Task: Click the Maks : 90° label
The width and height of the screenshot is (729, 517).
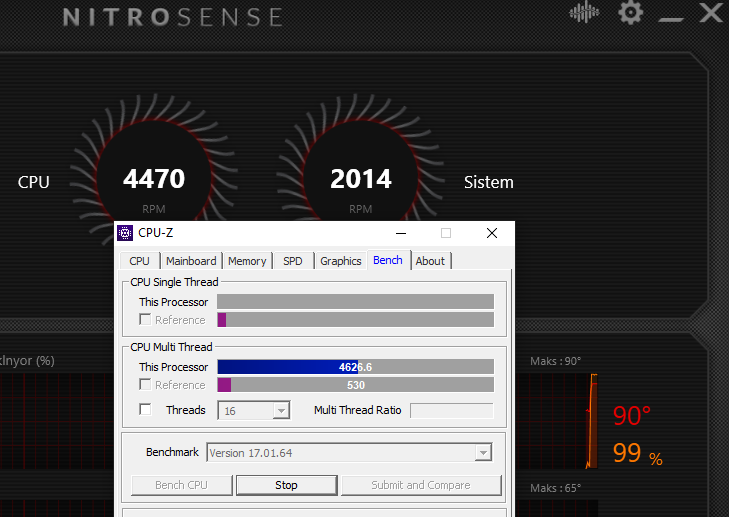Action: [x=556, y=361]
